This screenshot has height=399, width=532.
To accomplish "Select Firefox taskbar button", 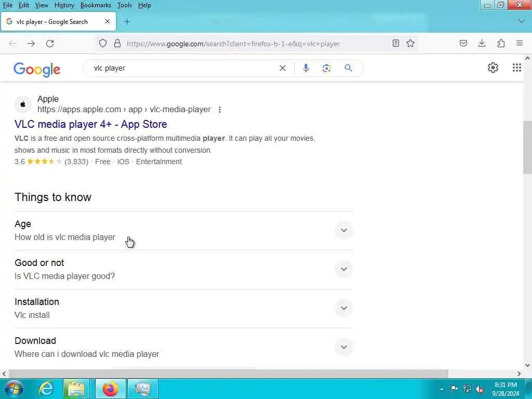I will click(x=111, y=389).
